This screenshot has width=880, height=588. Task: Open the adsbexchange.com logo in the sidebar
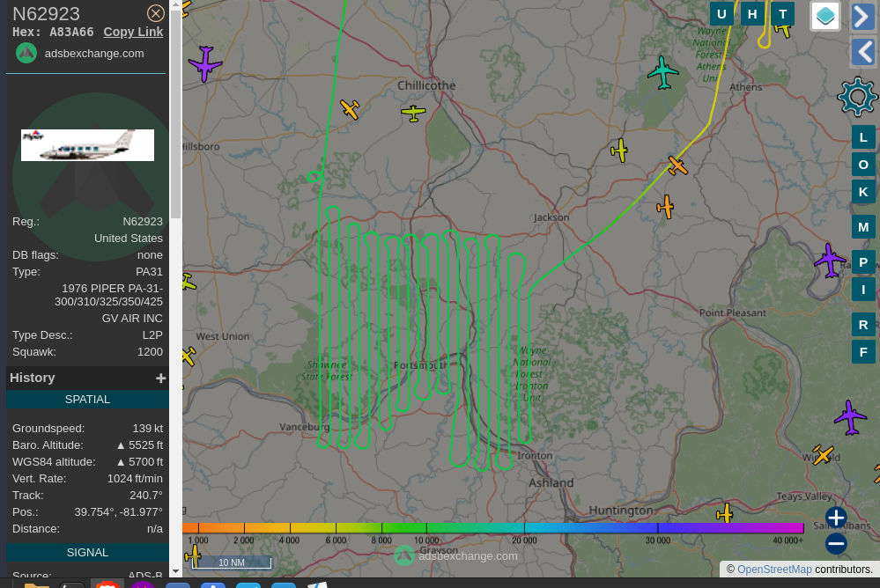[26, 54]
